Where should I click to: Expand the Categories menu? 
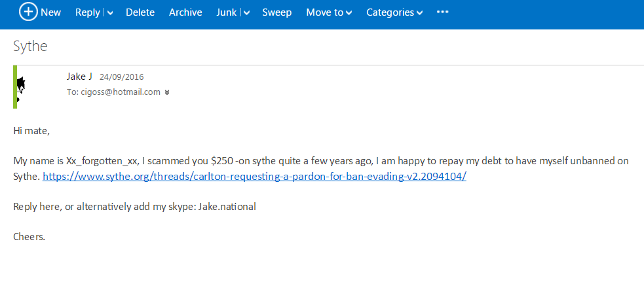[x=394, y=12]
